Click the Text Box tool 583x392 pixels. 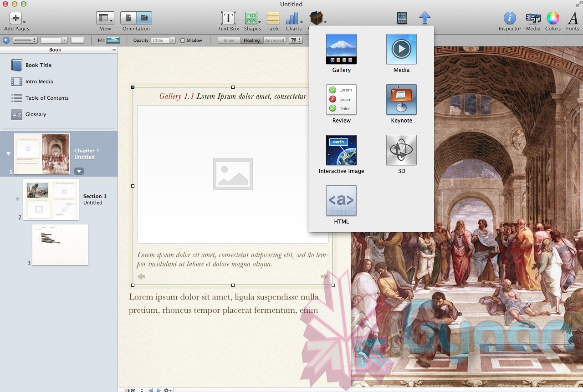[228, 19]
